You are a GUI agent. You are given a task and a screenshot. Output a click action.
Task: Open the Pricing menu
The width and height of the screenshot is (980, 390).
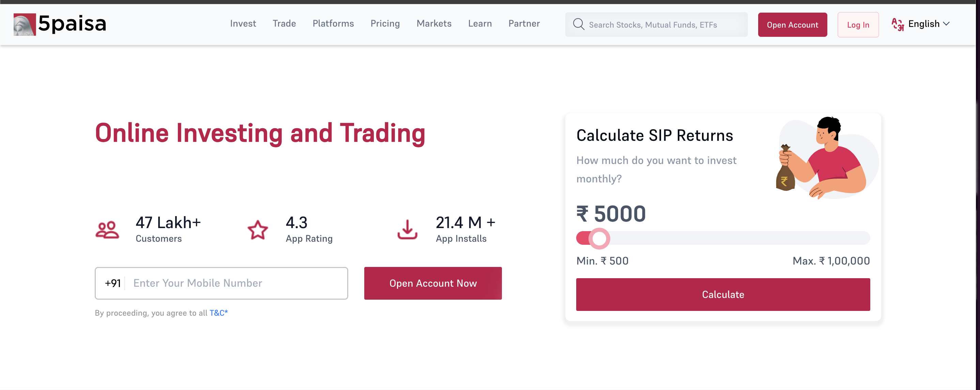click(x=385, y=24)
